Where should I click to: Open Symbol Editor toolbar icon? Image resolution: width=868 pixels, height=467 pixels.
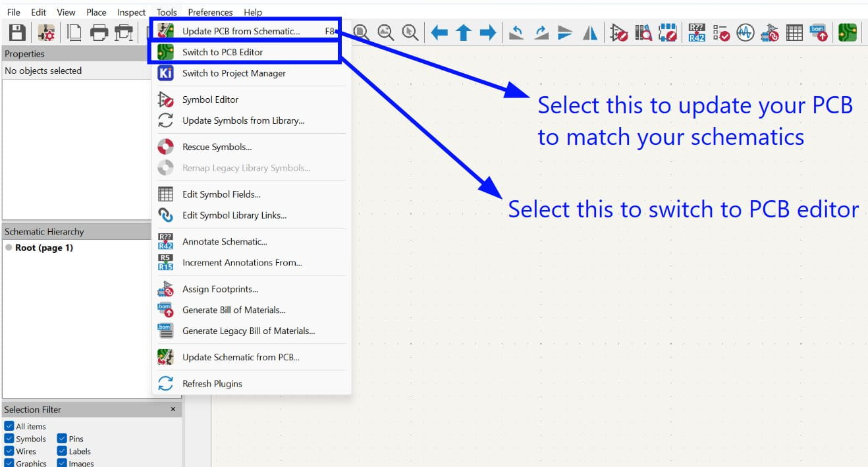click(619, 32)
